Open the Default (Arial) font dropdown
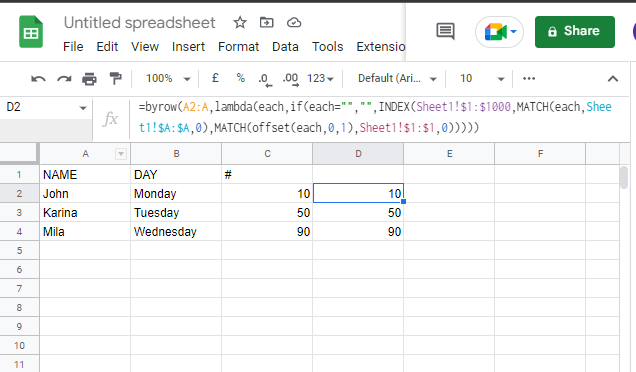This screenshot has height=372, width=636. tap(397, 78)
